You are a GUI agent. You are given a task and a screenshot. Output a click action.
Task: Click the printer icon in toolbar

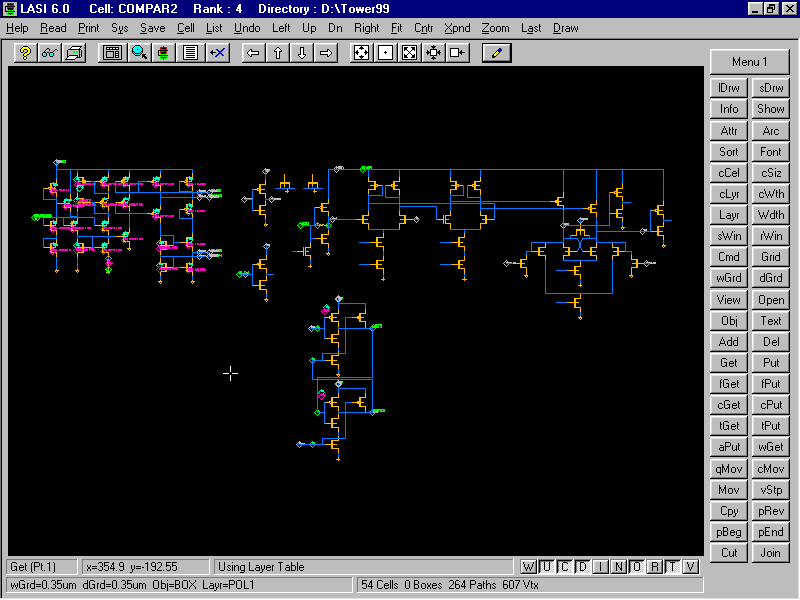point(74,53)
